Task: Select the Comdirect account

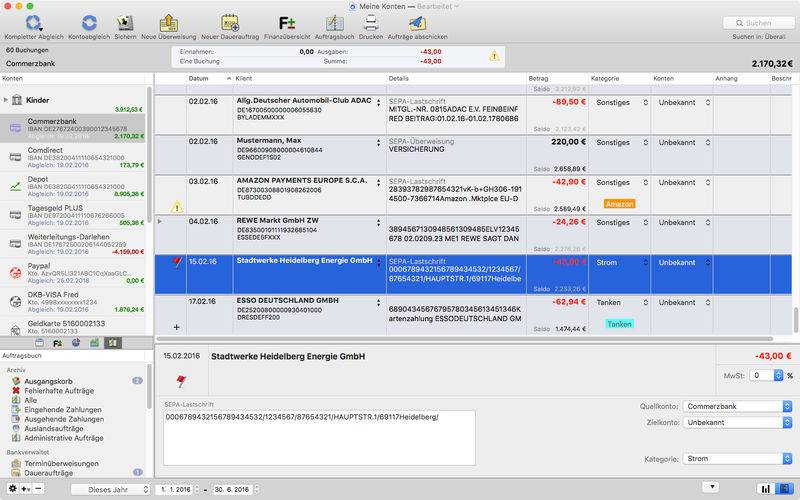Action: click(72, 158)
